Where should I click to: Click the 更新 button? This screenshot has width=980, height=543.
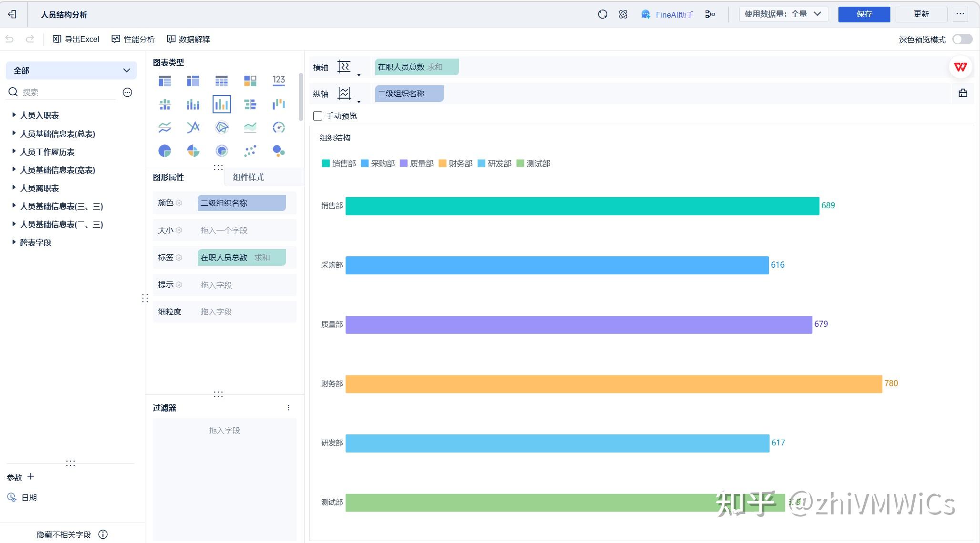click(921, 14)
